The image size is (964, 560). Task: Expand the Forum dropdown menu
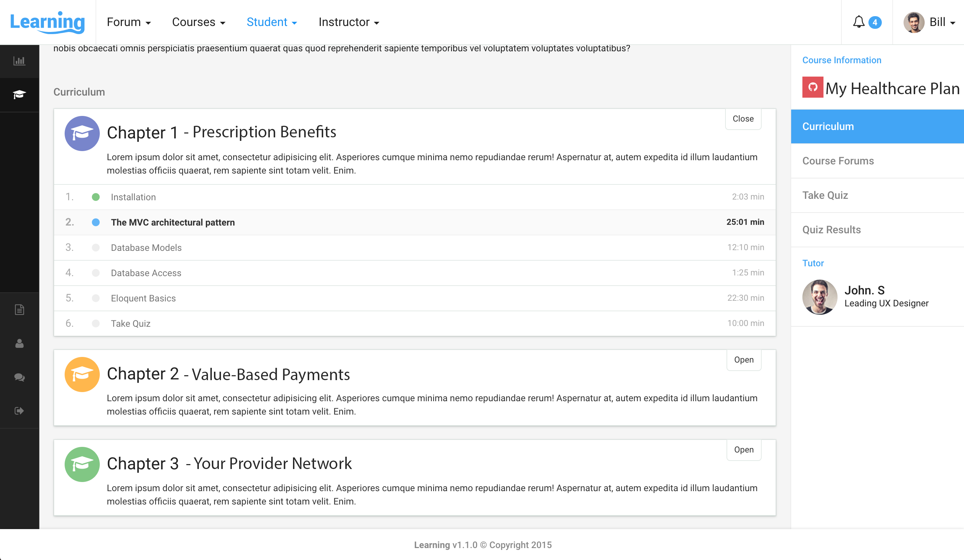129,22
